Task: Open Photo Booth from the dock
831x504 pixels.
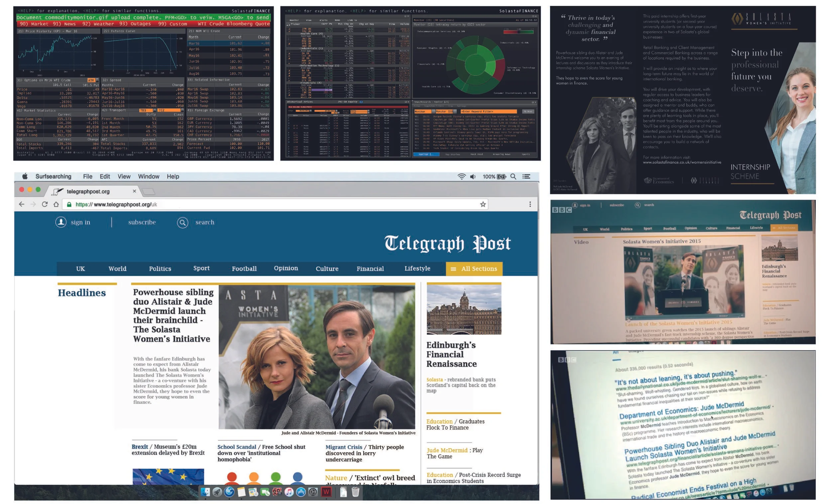Action: [x=277, y=492]
